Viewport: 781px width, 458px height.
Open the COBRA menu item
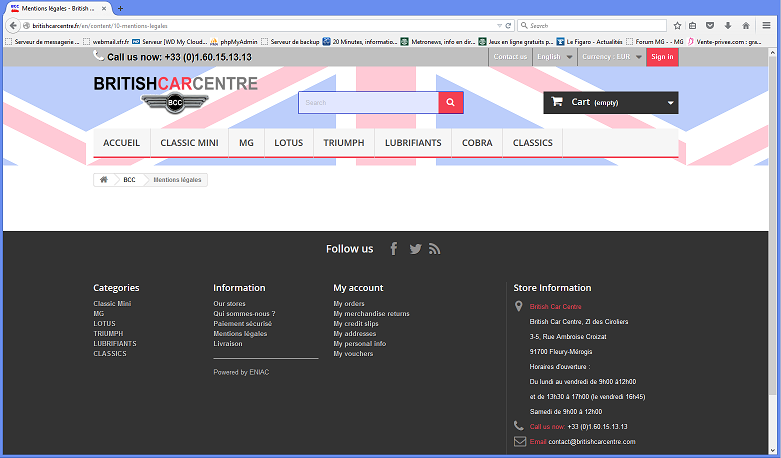pyautogui.click(x=477, y=143)
